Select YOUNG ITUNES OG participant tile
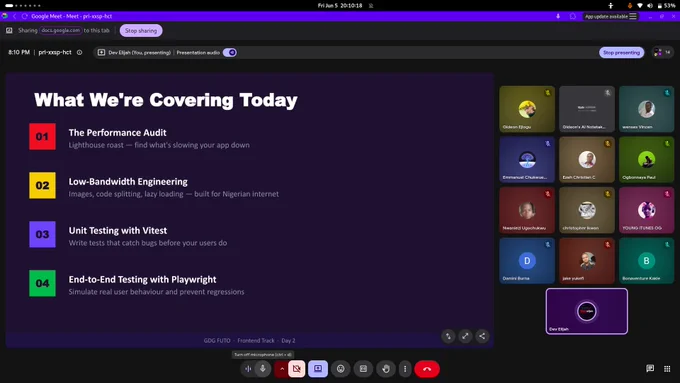 tap(647, 210)
